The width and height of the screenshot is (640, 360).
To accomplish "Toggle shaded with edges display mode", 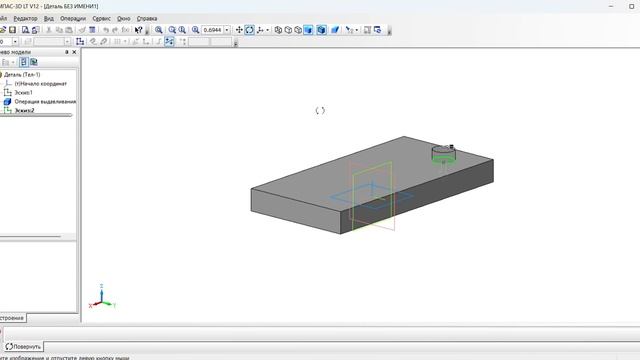I will click(x=321, y=30).
